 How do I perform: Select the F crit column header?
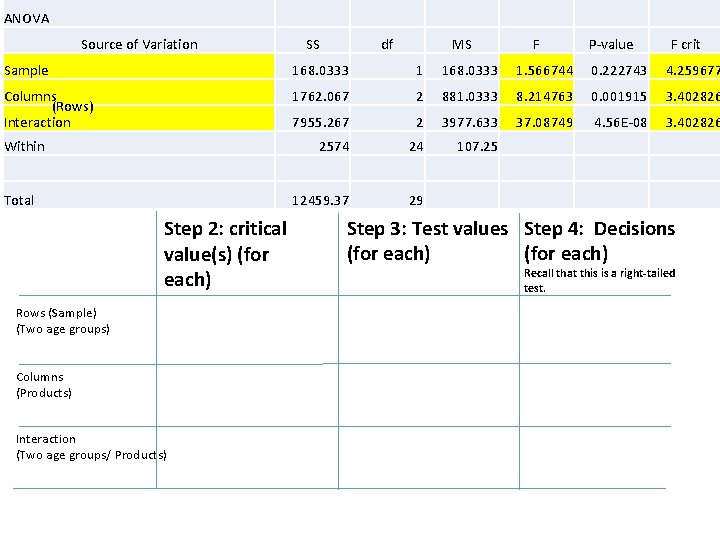pyautogui.click(x=686, y=45)
